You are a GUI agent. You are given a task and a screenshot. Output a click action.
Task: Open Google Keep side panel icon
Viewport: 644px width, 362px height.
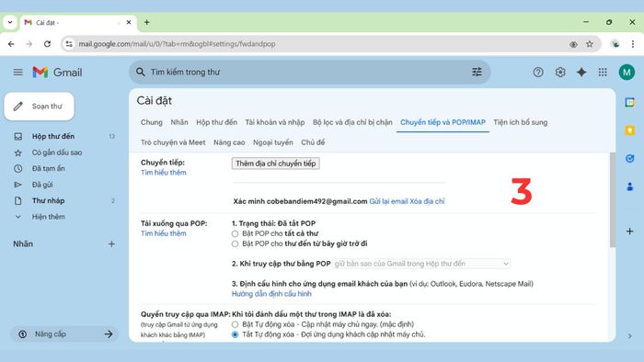[629, 130]
